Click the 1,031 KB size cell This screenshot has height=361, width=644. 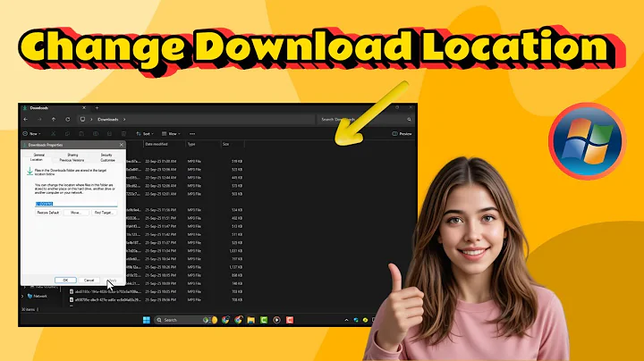(236, 251)
